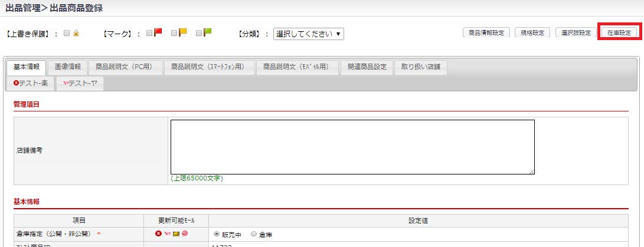
Task: Click the 倉庫指定（公開・非公開） row label
Action: [53, 234]
